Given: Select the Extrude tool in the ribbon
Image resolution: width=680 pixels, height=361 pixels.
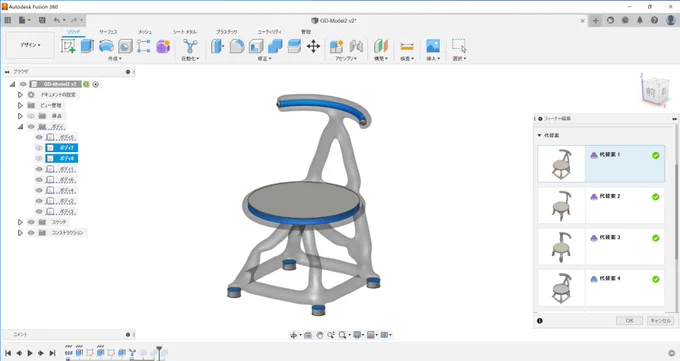Looking at the screenshot, I should click(x=87, y=46).
